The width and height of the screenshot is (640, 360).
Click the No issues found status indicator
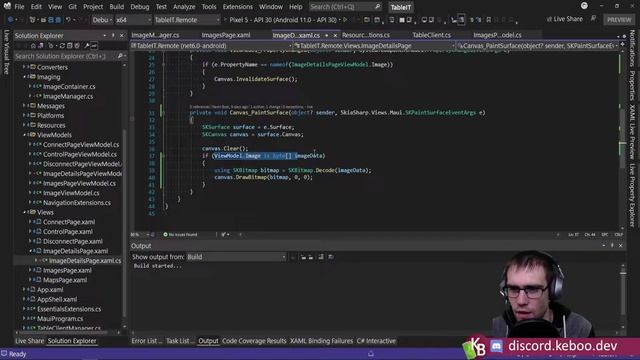point(180,235)
